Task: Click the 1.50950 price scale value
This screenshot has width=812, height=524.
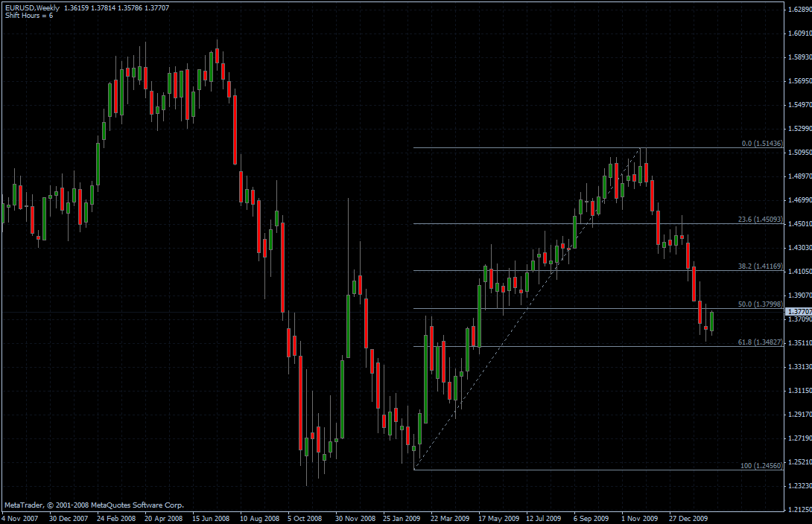Action: (799, 152)
